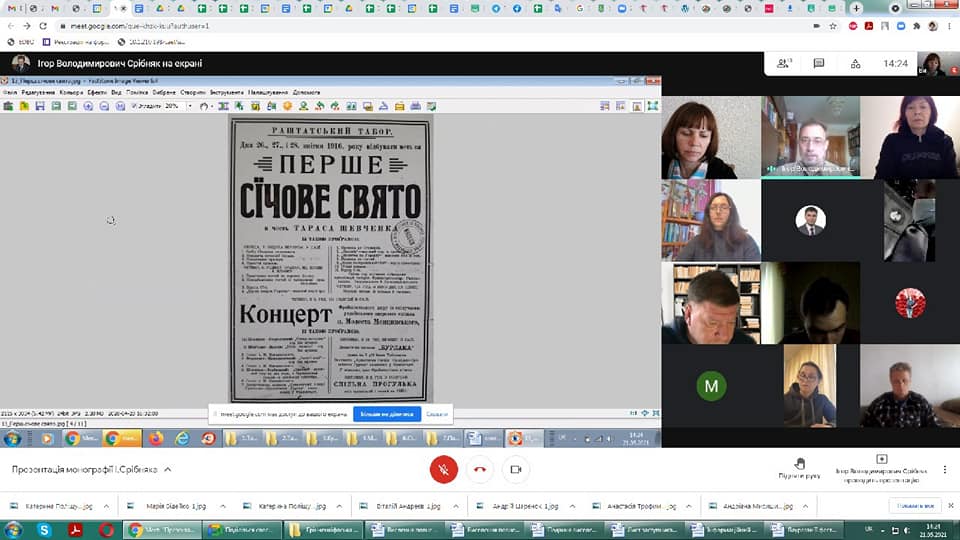Unmute the microphone in Google Meet
This screenshot has height=540, width=960.
[444, 469]
